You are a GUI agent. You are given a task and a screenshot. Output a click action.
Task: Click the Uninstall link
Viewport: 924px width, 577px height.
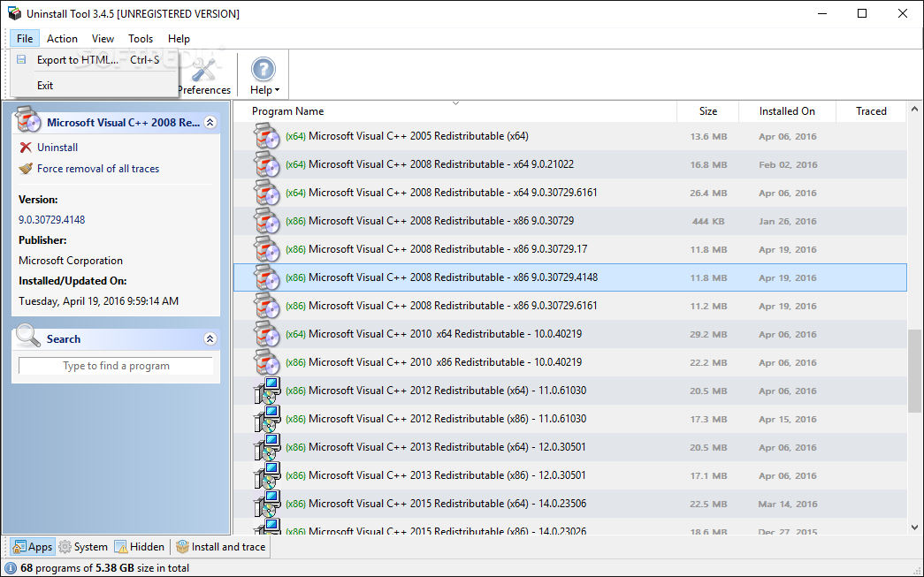(57, 148)
